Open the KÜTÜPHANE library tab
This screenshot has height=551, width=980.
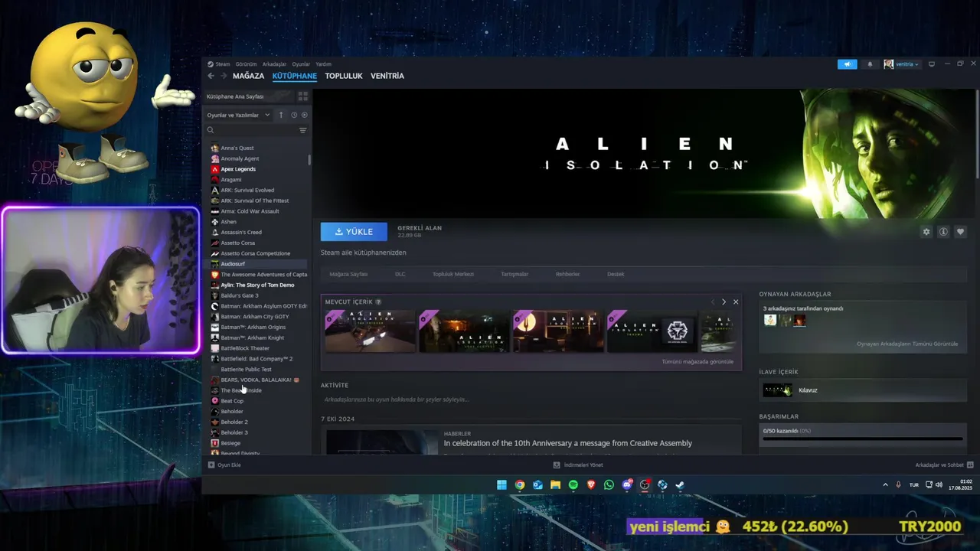tap(295, 76)
